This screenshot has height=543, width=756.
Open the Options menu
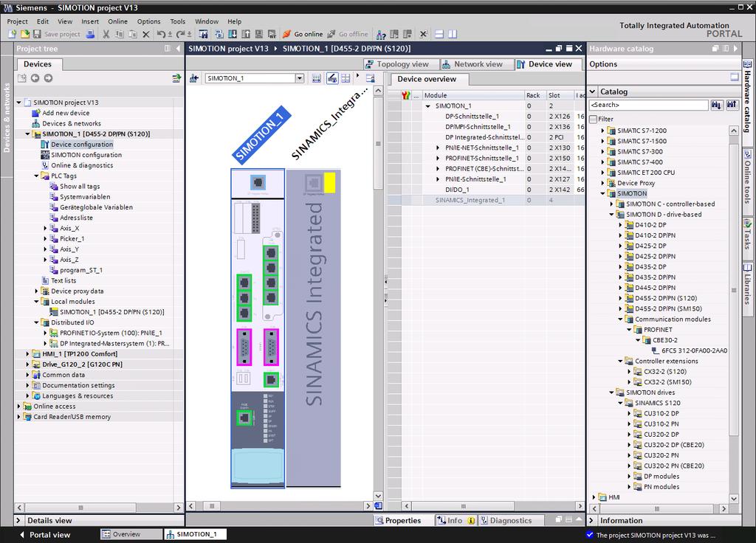(148, 21)
